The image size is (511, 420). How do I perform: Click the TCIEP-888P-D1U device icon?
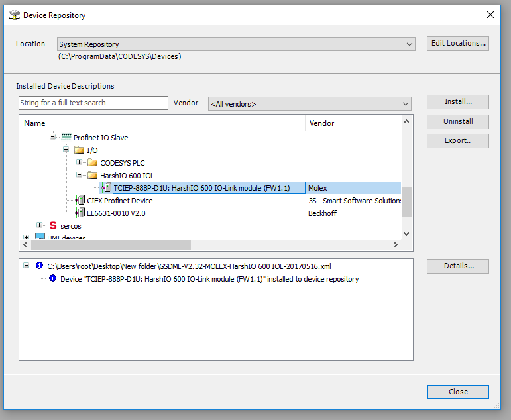tap(106, 187)
